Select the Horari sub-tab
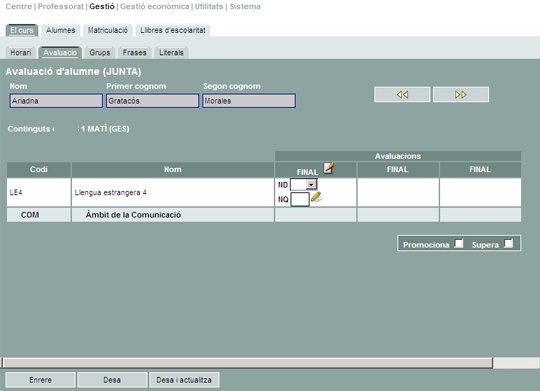540x391 pixels. (x=21, y=52)
